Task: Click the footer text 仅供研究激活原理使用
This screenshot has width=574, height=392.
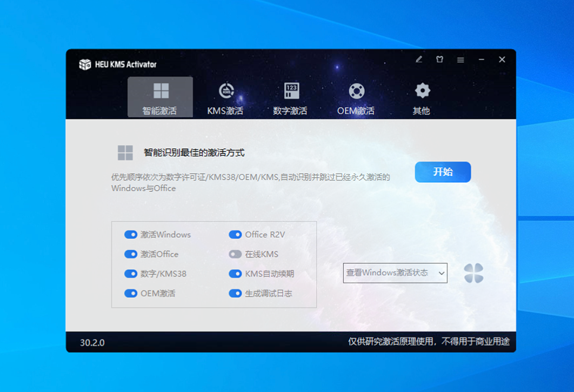Action: [390, 342]
